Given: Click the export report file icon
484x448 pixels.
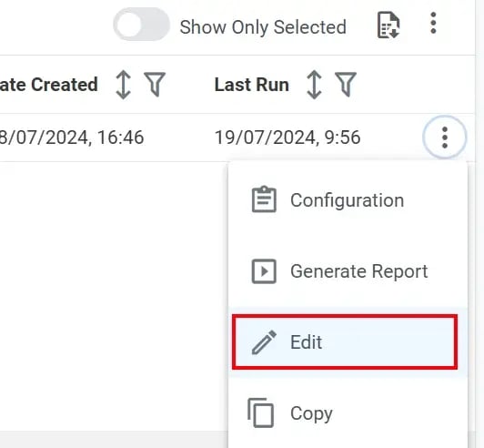Looking at the screenshot, I should [388, 25].
